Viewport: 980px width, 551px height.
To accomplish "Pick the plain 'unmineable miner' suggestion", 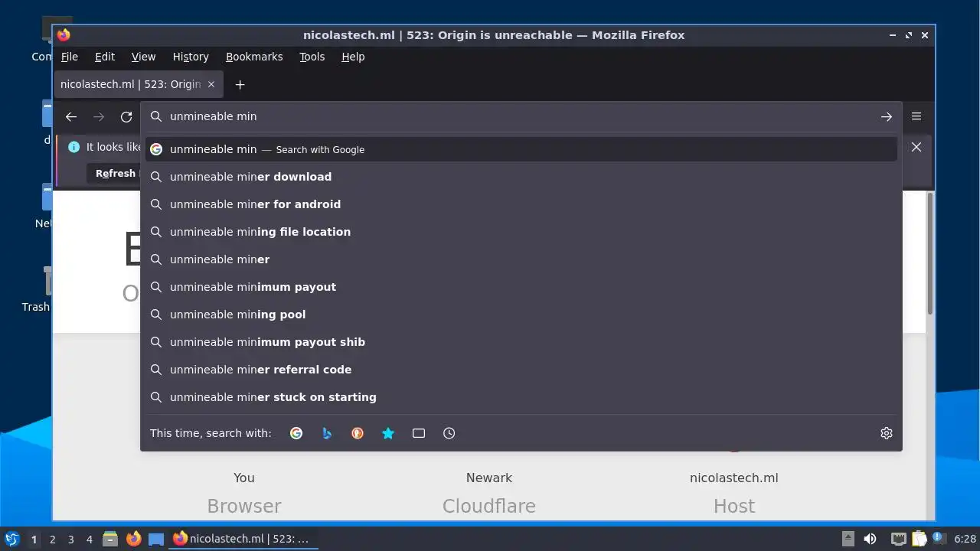I will (x=521, y=259).
